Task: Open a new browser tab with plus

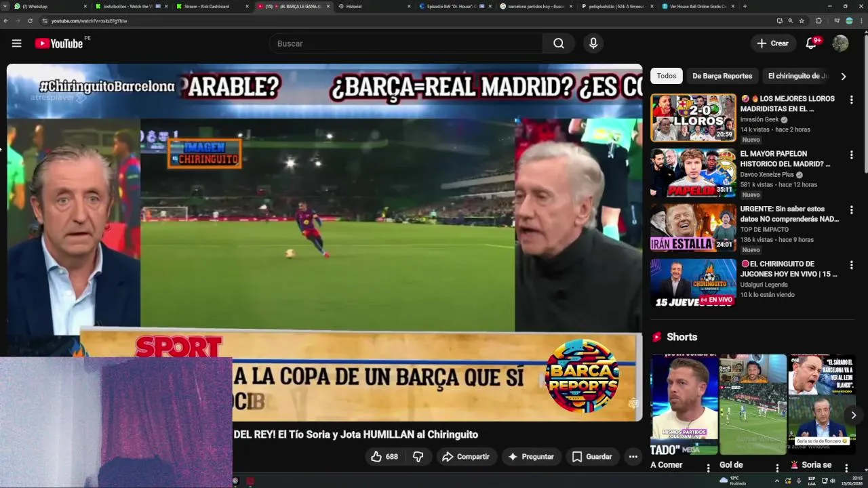Action: (x=745, y=6)
